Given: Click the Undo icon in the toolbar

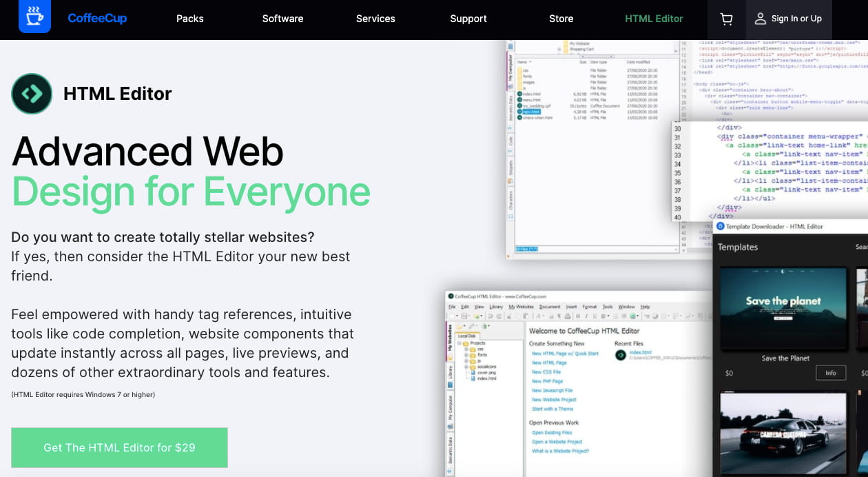Looking at the screenshot, I should pyautogui.click(x=490, y=316).
